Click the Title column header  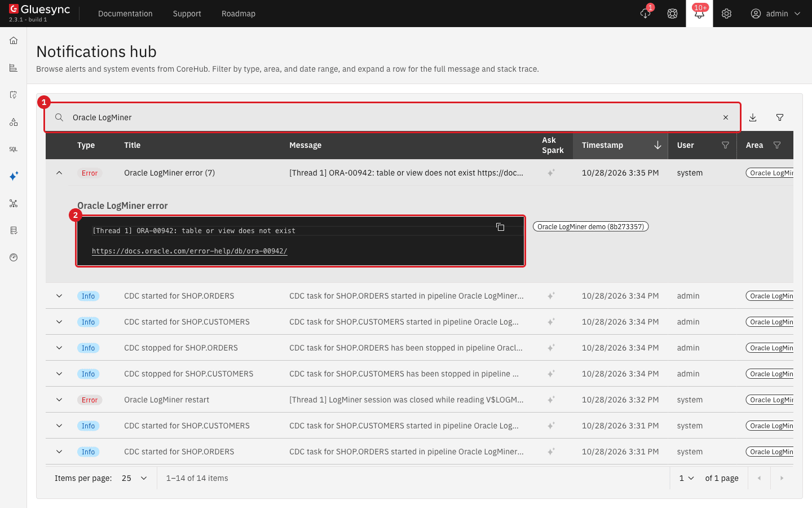tap(133, 145)
